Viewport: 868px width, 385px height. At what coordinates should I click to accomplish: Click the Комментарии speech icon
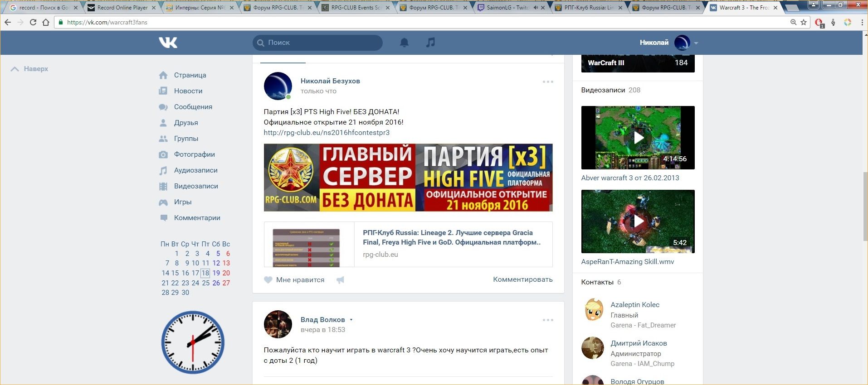163,218
